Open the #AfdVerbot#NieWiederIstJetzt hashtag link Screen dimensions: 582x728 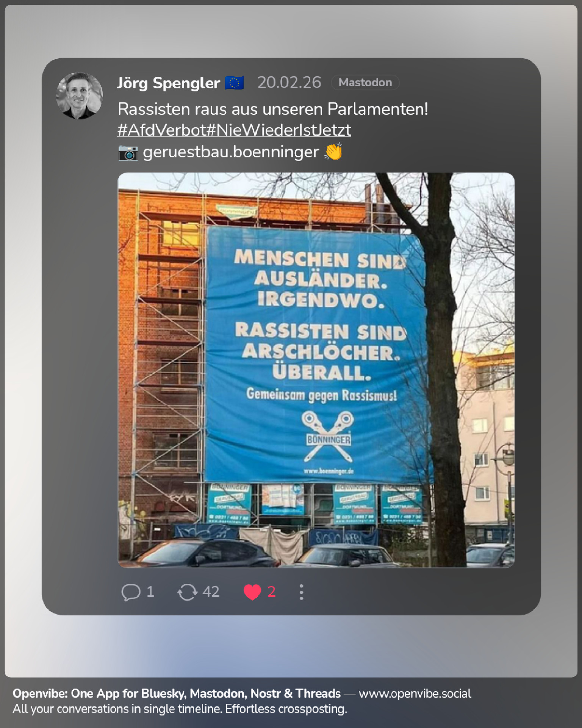pos(234,130)
